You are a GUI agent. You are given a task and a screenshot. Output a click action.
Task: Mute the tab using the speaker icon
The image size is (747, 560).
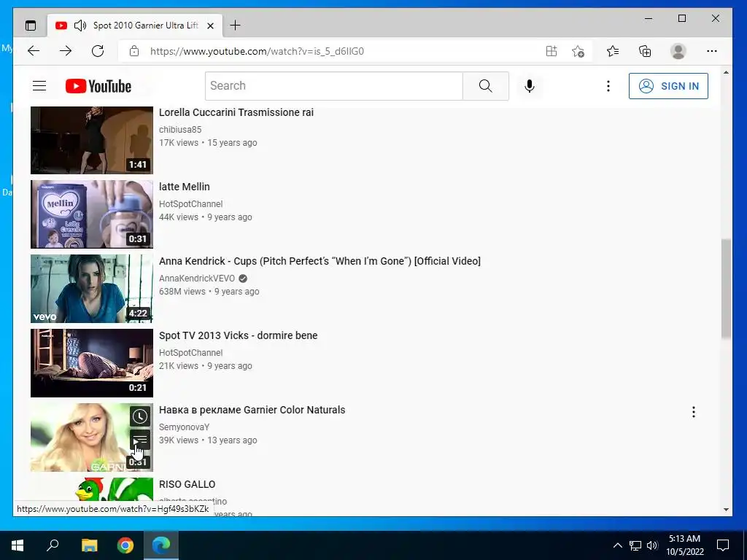coord(80,26)
